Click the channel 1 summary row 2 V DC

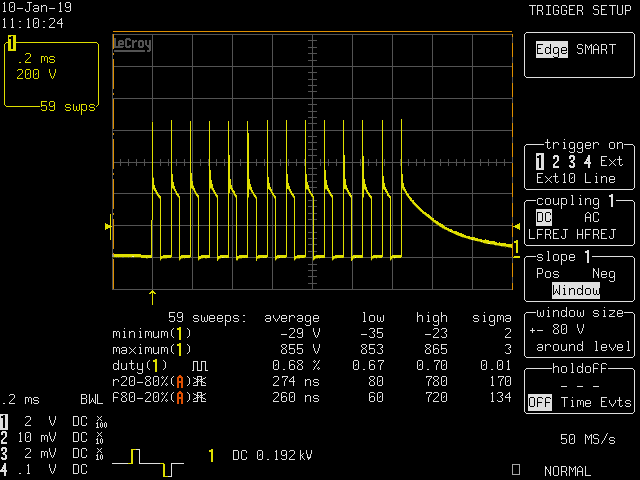coord(53,422)
